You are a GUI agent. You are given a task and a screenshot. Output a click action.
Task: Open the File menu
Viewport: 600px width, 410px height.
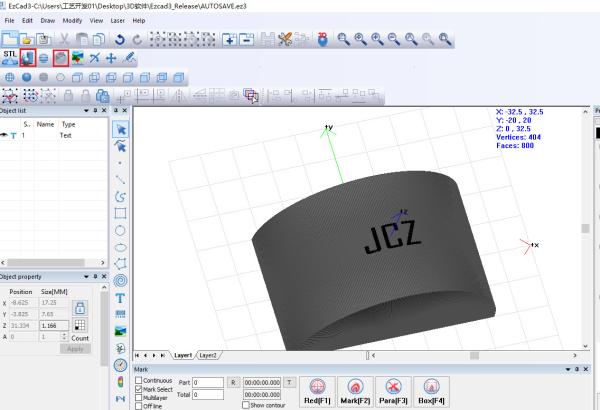pyautogui.click(x=10, y=21)
